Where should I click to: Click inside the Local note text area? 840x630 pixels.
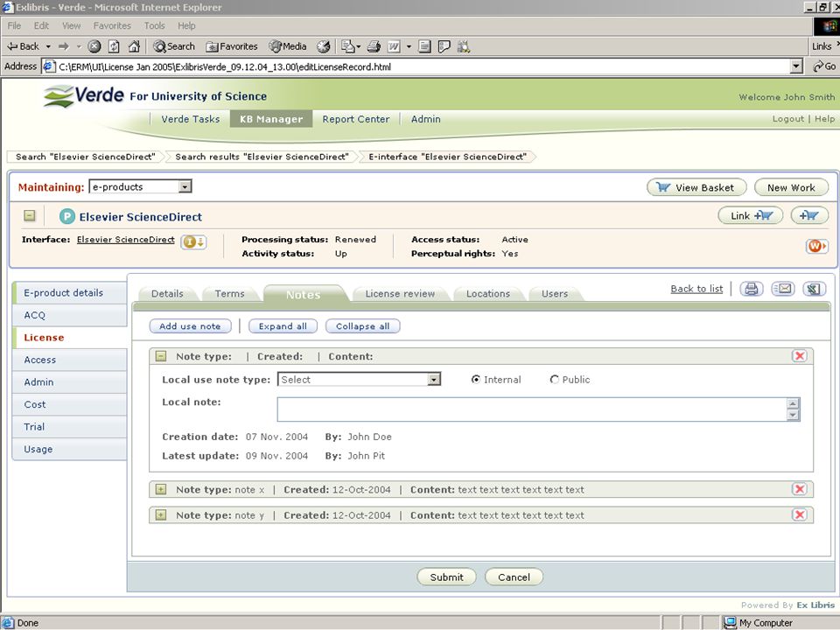click(x=532, y=409)
